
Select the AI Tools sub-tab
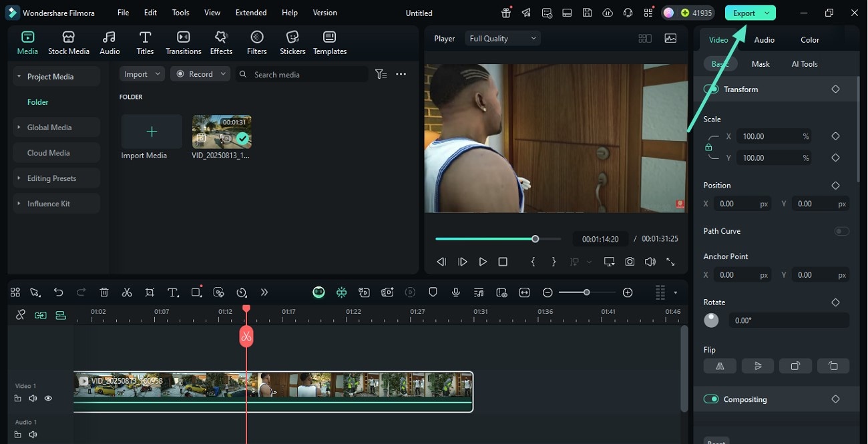(805, 64)
